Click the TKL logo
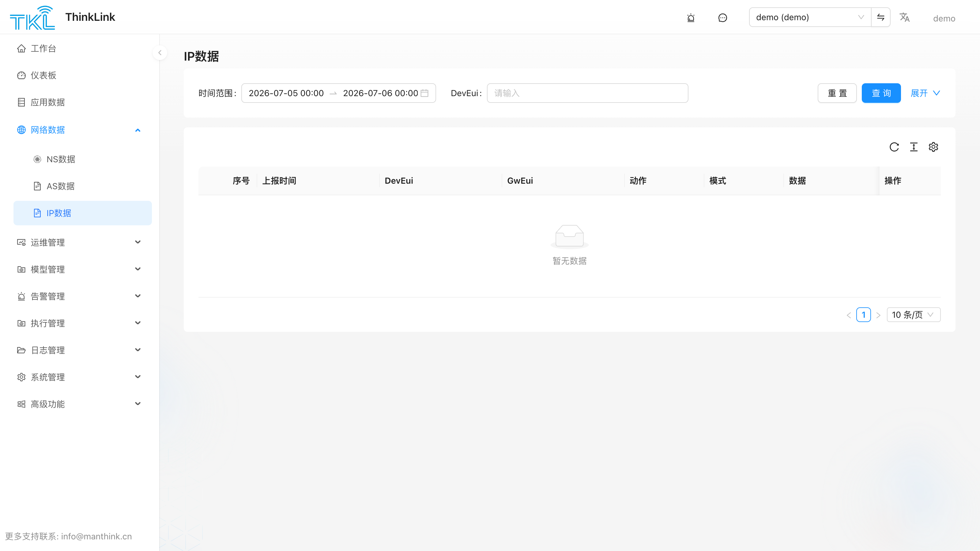 point(32,17)
